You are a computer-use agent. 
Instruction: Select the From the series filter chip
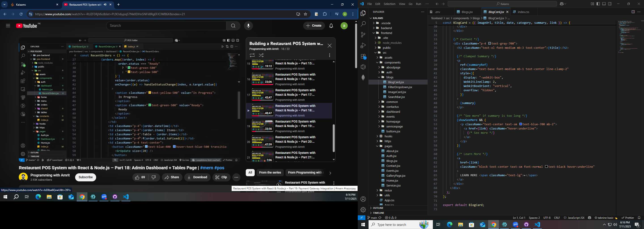point(270,172)
